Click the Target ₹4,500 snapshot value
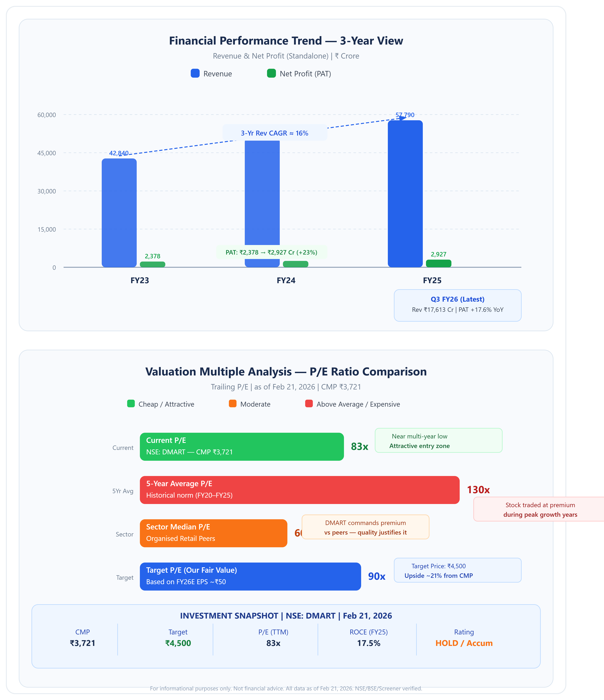The image size is (604, 700). coord(178,643)
